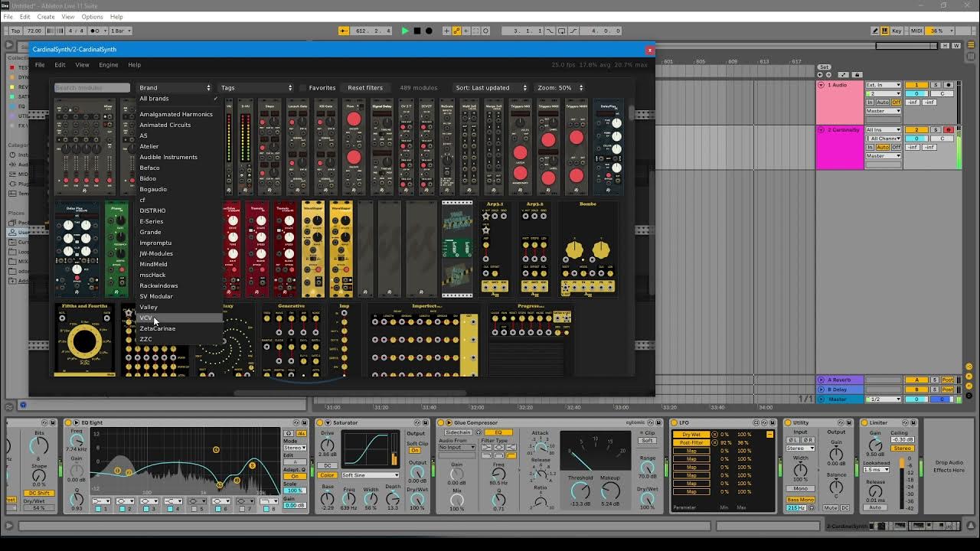The width and height of the screenshot is (980, 551).
Task: Toggle Saturator Color button
Action: 327,475
